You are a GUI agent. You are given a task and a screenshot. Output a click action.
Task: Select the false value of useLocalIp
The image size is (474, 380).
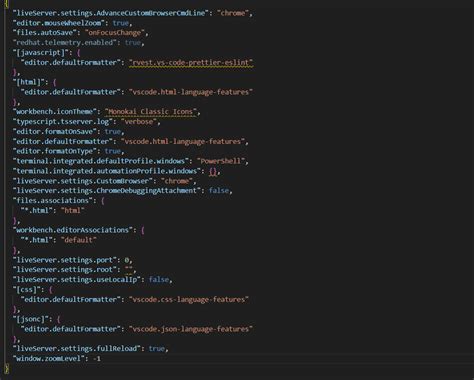click(x=159, y=279)
